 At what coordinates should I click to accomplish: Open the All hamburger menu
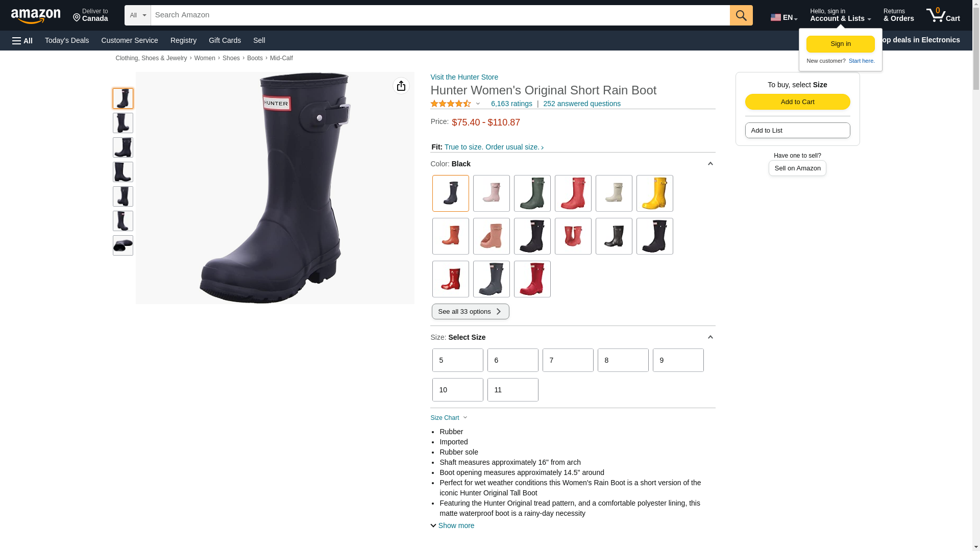pos(22,40)
